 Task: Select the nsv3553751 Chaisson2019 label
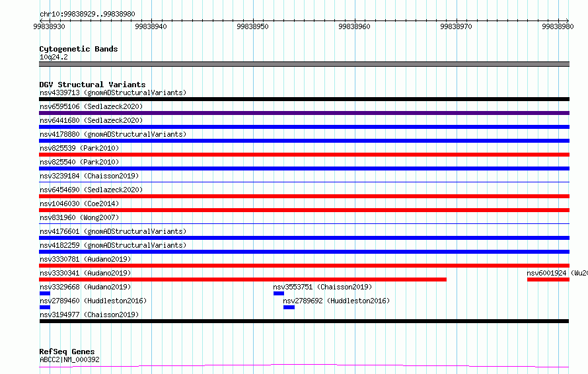322,287
